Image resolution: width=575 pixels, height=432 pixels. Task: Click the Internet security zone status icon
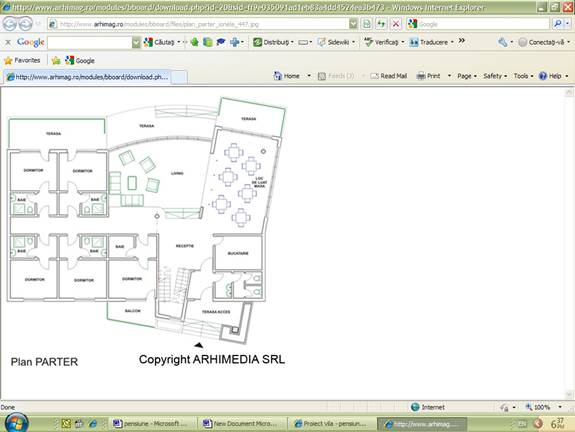pos(415,407)
